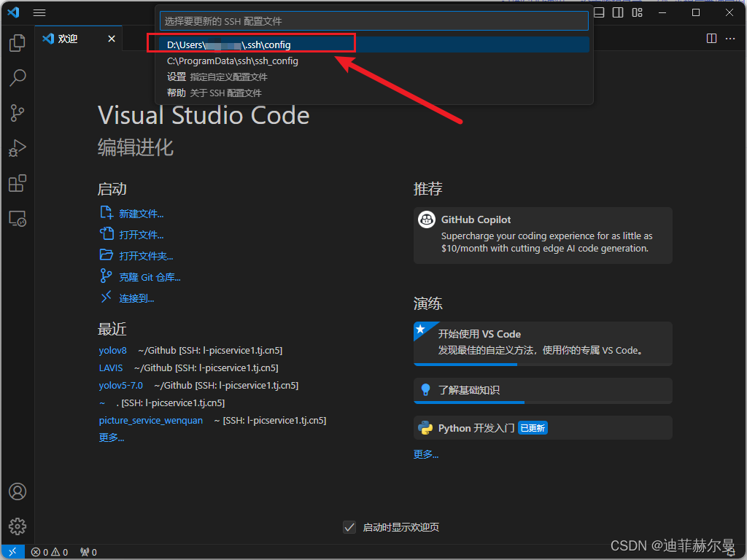Open the Customize Layout button
Screen dimensions: 747x560
(x=637, y=13)
